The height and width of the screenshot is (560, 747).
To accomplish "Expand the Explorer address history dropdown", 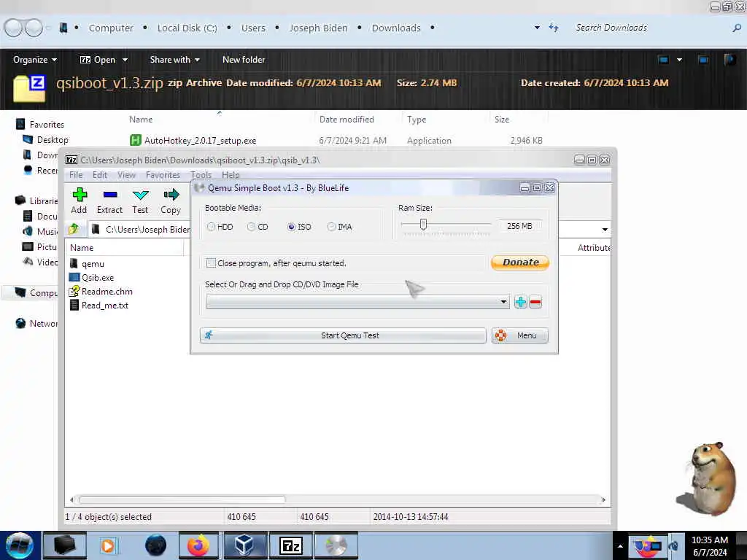I will (537, 28).
